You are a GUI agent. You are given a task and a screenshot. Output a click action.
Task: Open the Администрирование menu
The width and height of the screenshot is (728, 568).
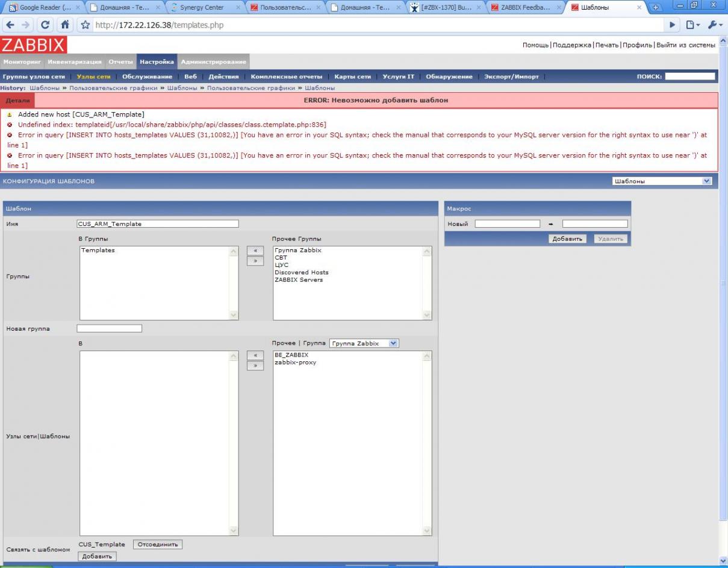pos(213,61)
